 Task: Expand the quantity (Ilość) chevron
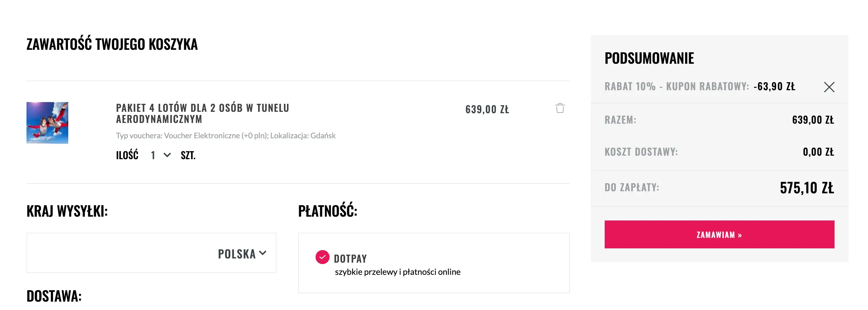pos(167,155)
